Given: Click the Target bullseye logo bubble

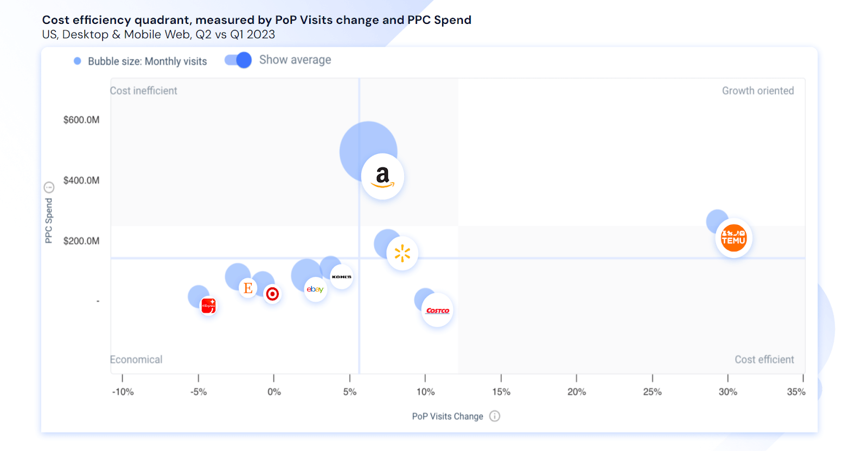Looking at the screenshot, I should (x=272, y=294).
